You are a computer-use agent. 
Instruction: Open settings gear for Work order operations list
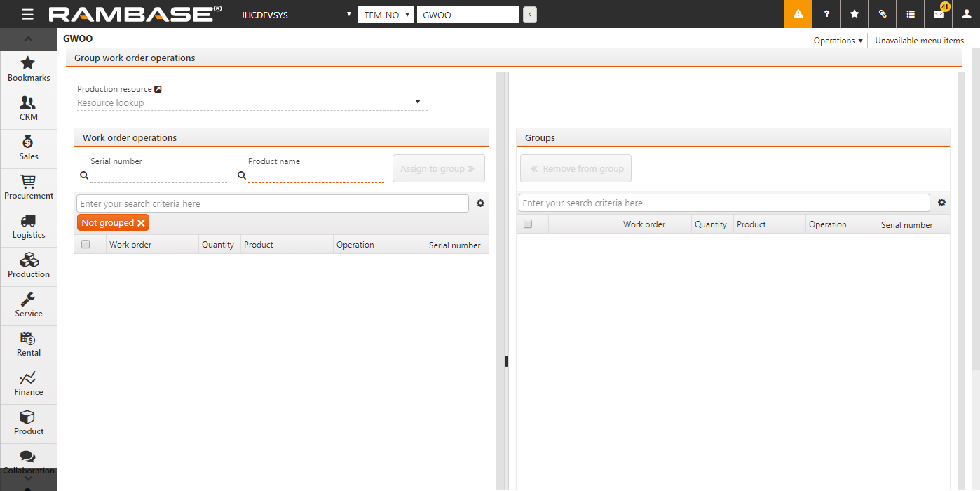(x=480, y=203)
